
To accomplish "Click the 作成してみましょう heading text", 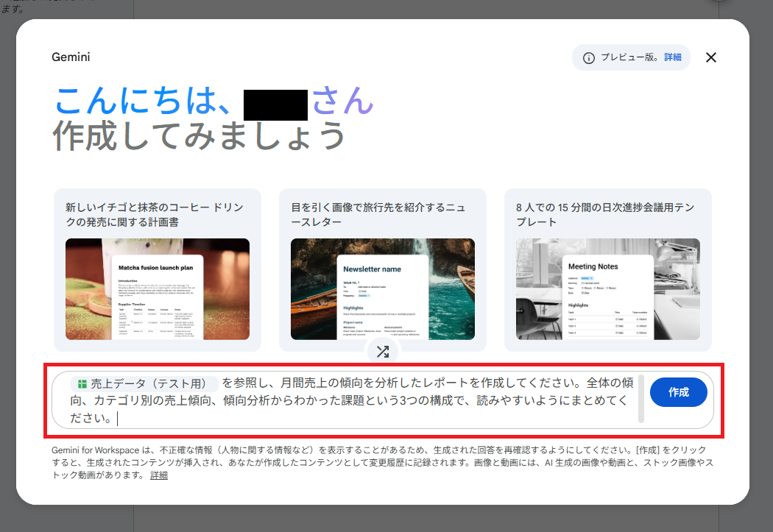I will click(200, 136).
